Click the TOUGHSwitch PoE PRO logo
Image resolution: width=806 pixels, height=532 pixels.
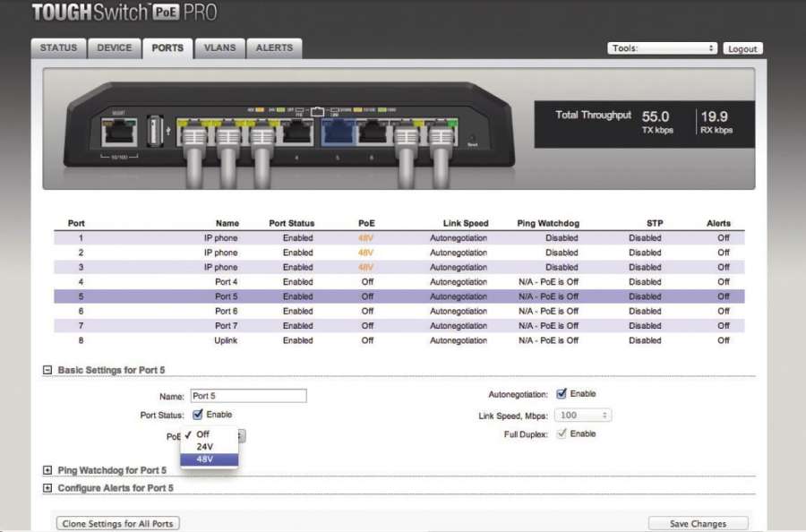tap(124, 13)
